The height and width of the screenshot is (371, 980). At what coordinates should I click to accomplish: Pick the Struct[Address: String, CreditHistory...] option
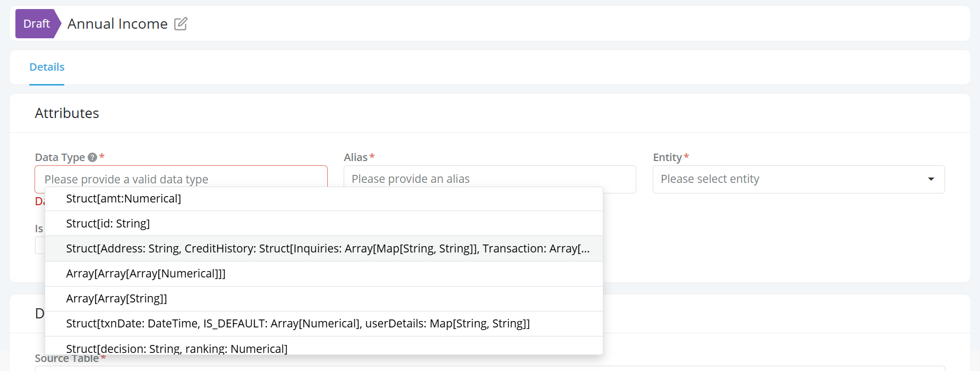coord(327,249)
